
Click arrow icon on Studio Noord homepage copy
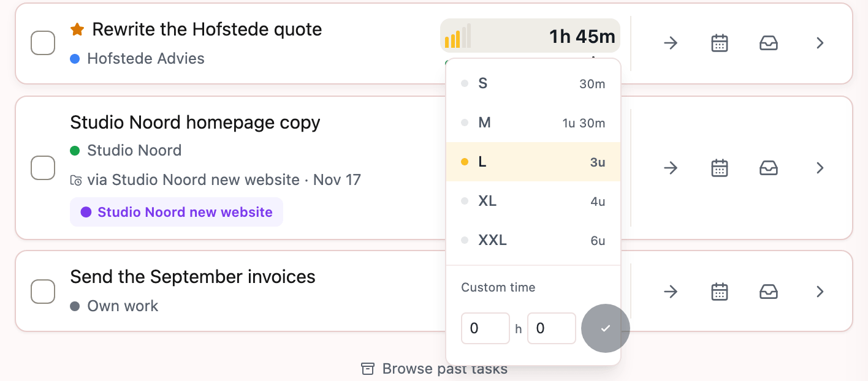[x=671, y=168]
